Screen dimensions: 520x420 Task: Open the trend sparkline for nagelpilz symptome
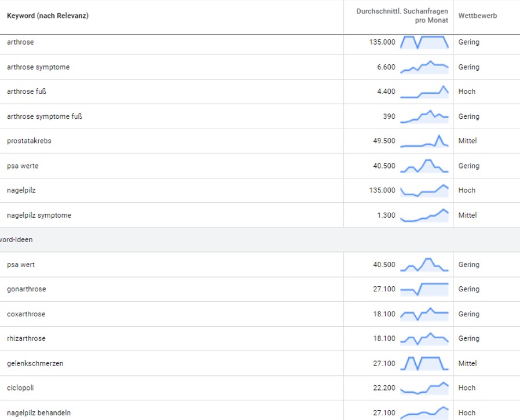pyautogui.click(x=424, y=215)
